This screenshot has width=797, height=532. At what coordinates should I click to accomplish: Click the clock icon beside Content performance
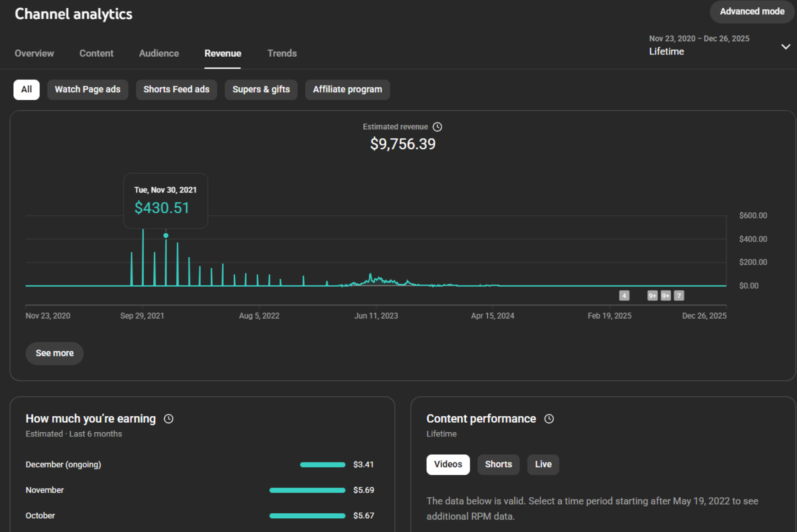549,419
